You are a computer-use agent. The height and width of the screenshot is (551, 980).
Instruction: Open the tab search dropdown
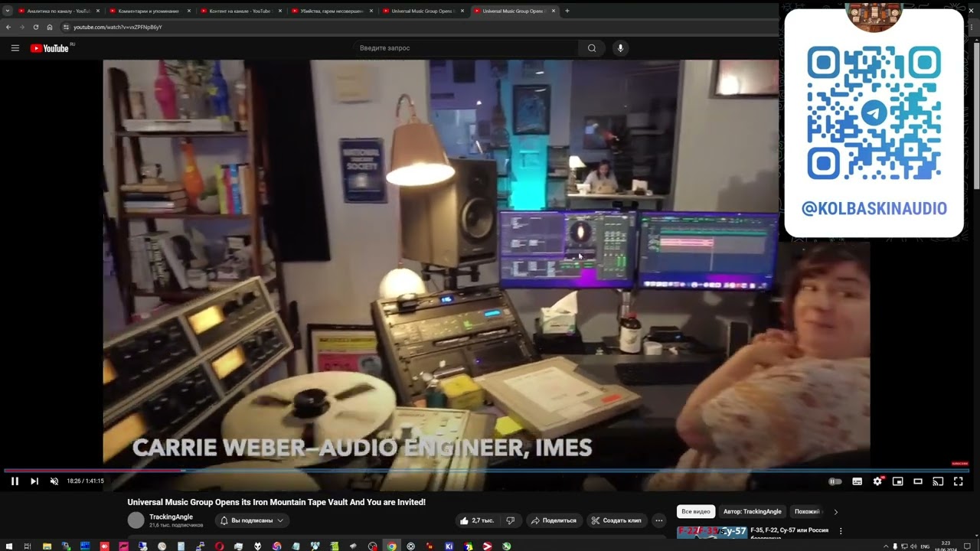coord(8,11)
